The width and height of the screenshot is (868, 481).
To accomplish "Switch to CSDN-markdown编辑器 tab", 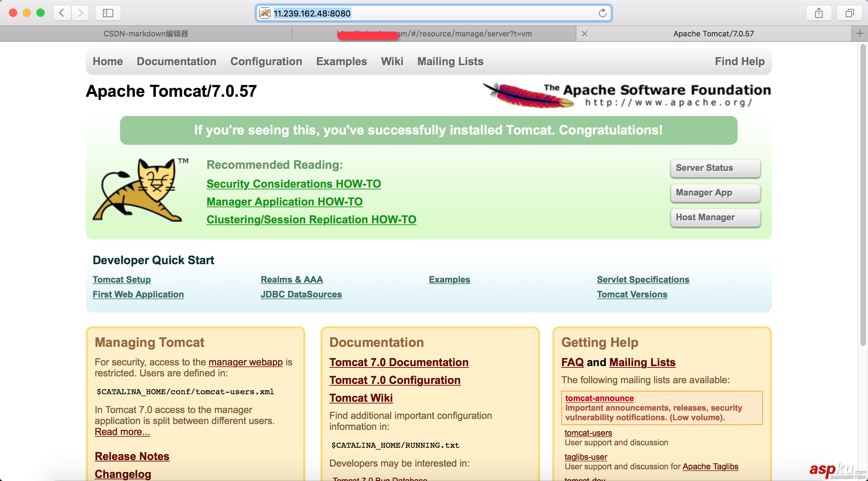I will [x=146, y=34].
